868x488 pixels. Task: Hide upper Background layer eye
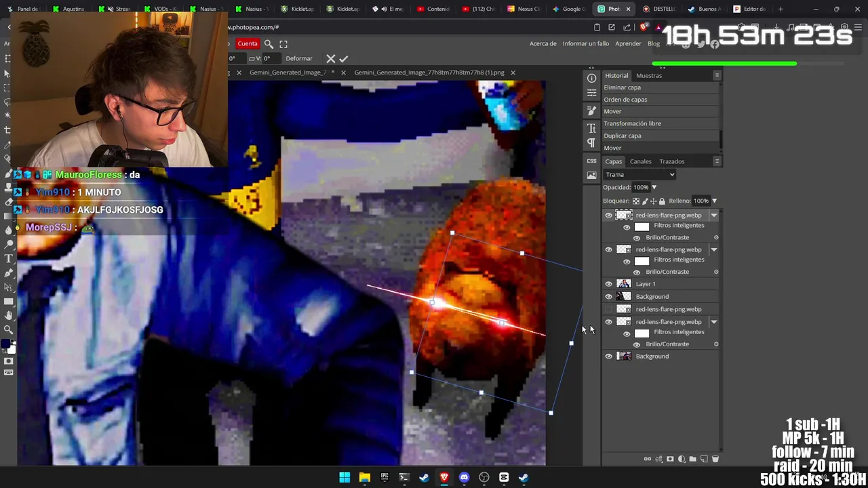tap(608, 296)
